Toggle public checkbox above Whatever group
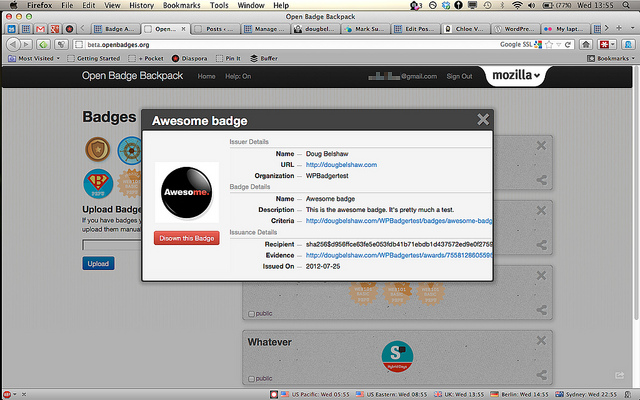Image resolution: width=640 pixels, height=400 pixels. [251, 313]
